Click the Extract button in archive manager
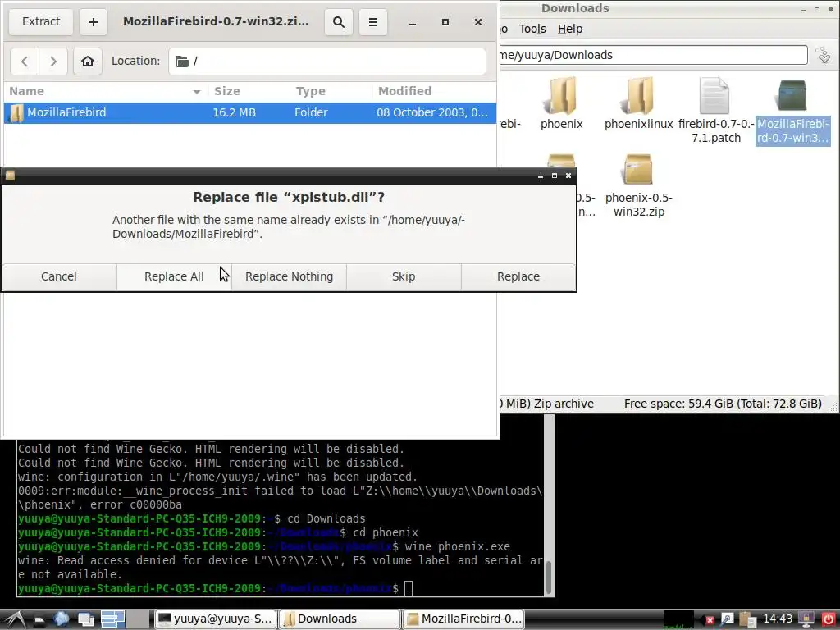The height and width of the screenshot is (630, 840). [x=41, y=22]
